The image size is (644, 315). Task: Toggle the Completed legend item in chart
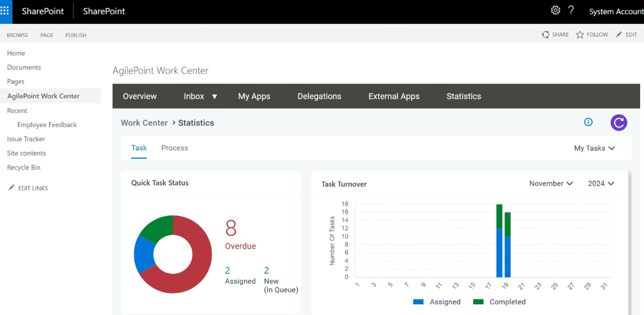pos(500,302)
